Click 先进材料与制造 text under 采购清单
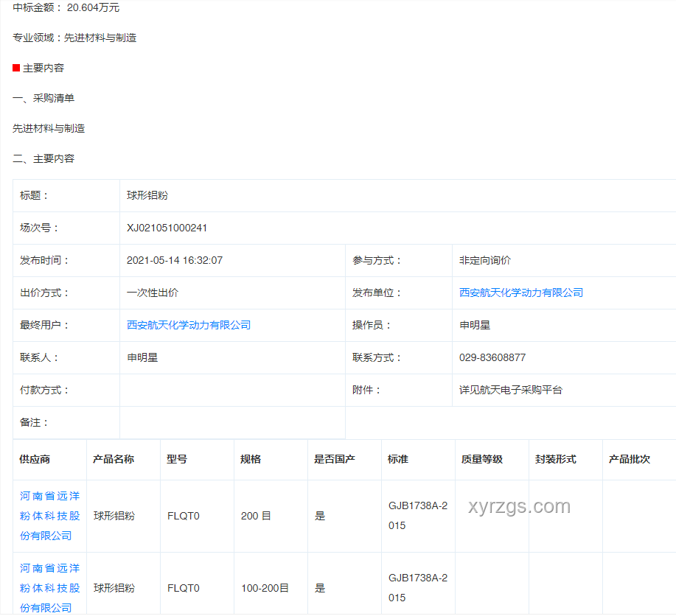 49,128
